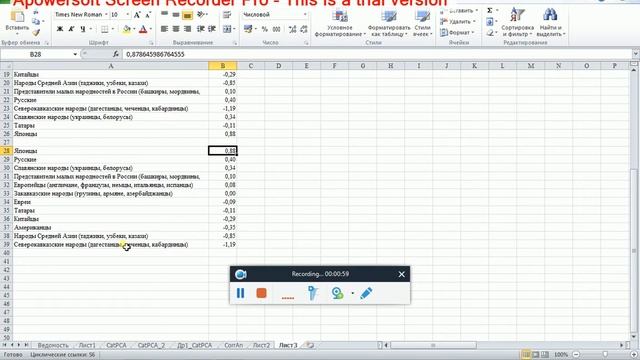
Task: Apply percent style format
Action: 264,29
